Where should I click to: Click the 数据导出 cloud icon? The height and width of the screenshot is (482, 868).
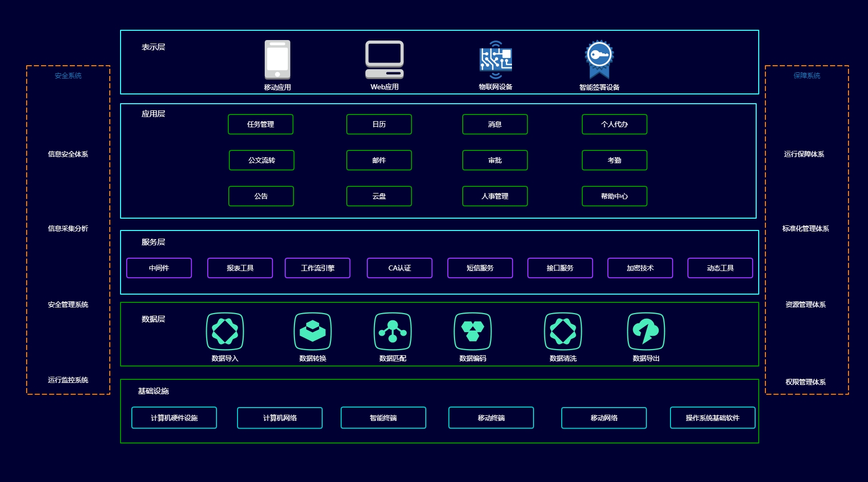(646, 332)
